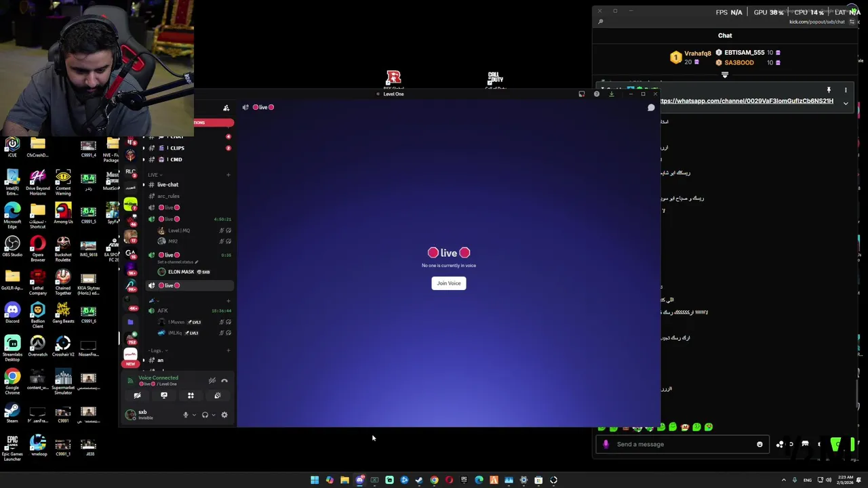Open microphone input options arrow

point(194,415)
